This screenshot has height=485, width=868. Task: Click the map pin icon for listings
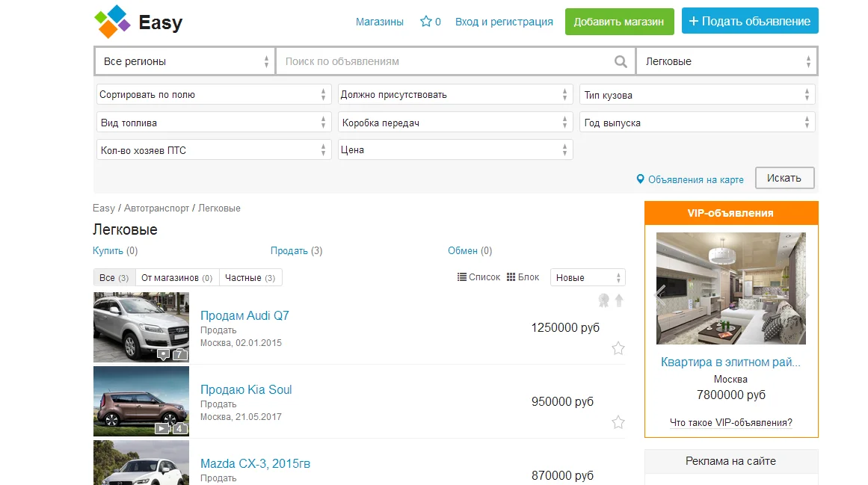641,179
